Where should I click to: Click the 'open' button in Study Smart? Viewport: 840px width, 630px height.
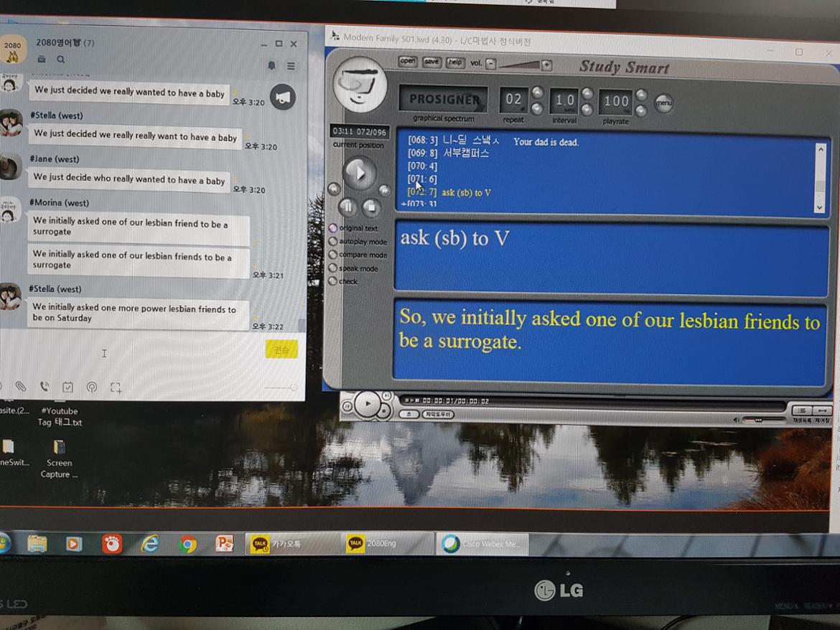tap(408, 62)
